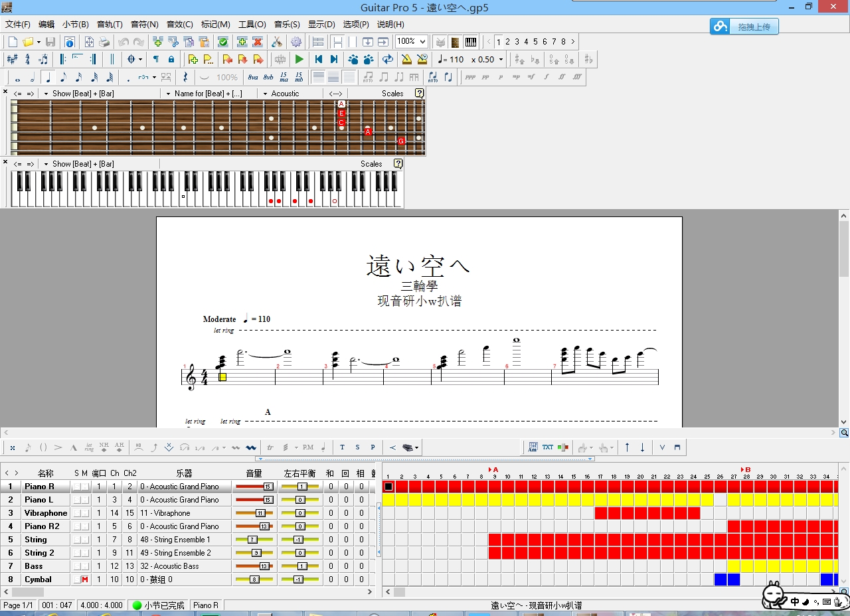
Task: Open the tempo speed x 0.50 dropdown
Action: point(501,60)
